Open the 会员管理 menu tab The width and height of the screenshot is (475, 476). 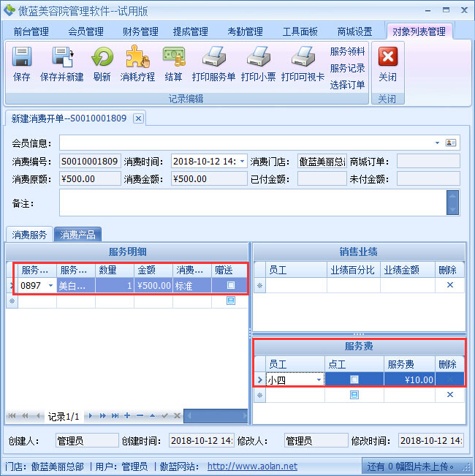(85, 31)
